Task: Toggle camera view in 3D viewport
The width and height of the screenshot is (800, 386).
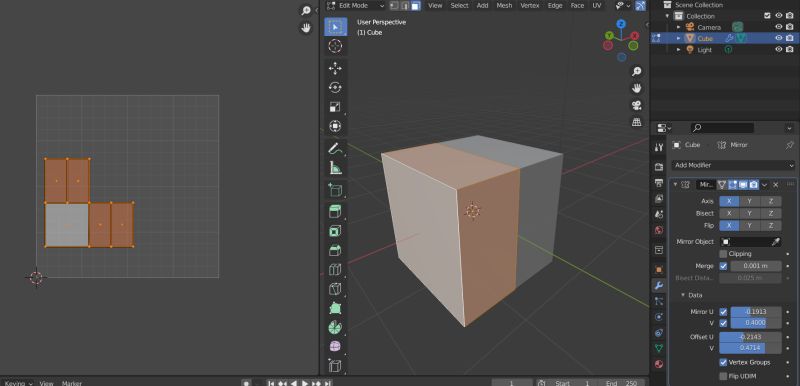Action: click(637, 105)
